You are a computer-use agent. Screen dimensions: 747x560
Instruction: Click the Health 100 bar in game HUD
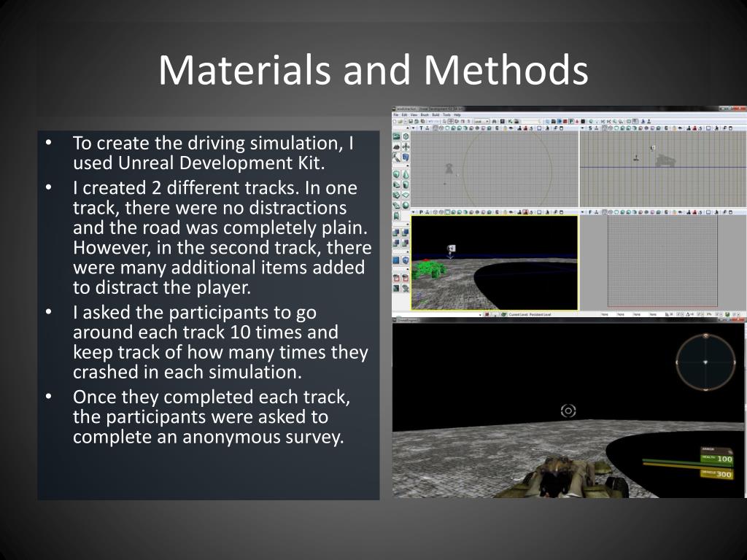pyautogui.click(x=716, y=459)
